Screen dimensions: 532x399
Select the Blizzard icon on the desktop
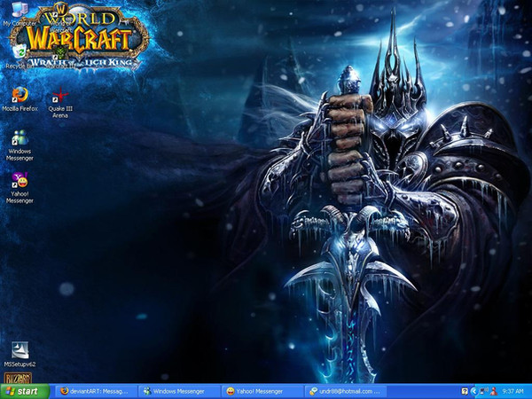click(18, 378)
